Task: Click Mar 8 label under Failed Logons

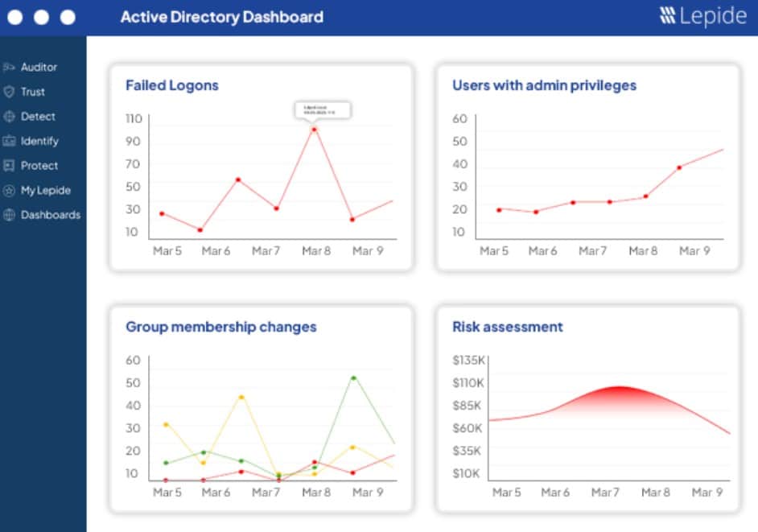Action: (316, 250)
